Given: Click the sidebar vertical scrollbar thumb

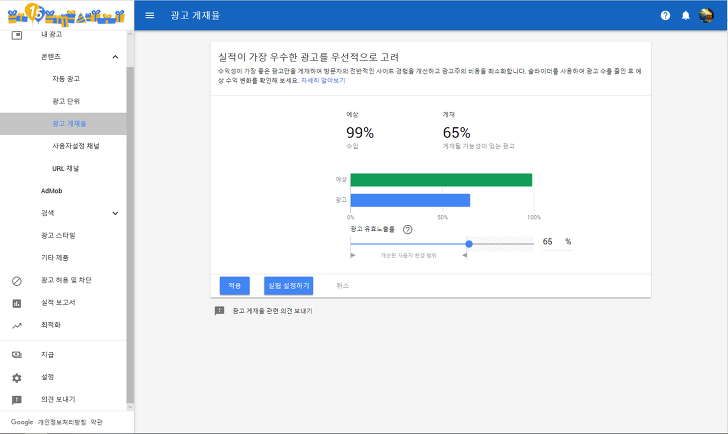Looking at the screenshot, I should (130, 234).
